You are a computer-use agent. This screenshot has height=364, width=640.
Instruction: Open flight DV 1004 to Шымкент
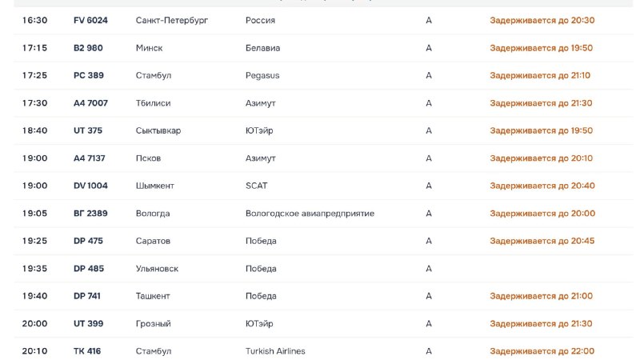(323, 186)
